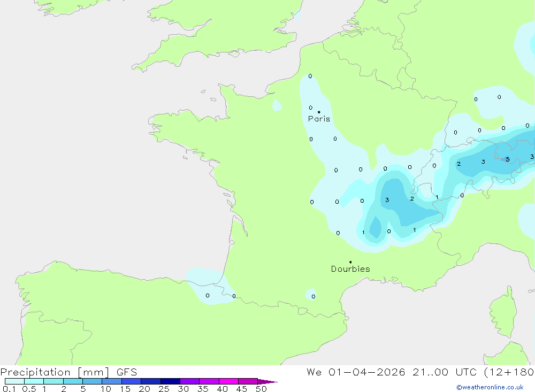Image resolution: width=535 pixels, height=392 pixels.
Task: Click the '30' legend scale label
Action: [x=184, y=389]
